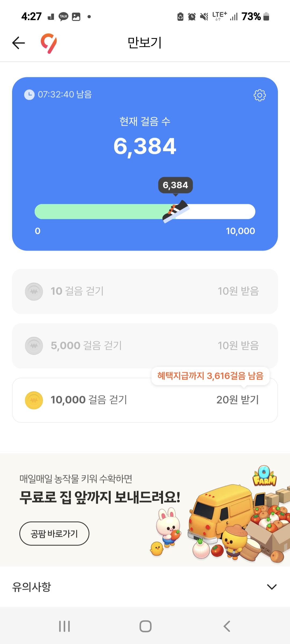Tap the clock icon beside remaining time
Image resolution: width=290 pixels, height=644 pixels.
(x=29, y=94)
